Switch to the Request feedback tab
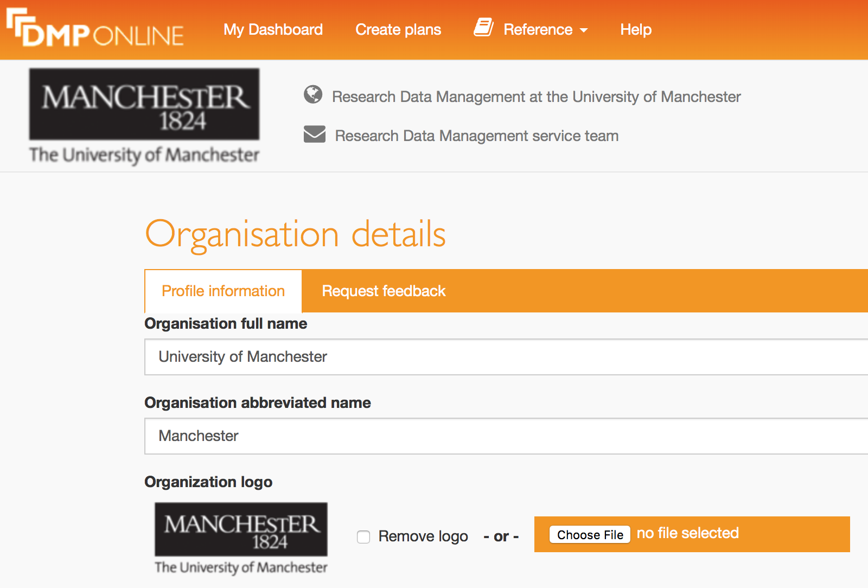This screenshot has height=588, width=868. tap(384, 291)
